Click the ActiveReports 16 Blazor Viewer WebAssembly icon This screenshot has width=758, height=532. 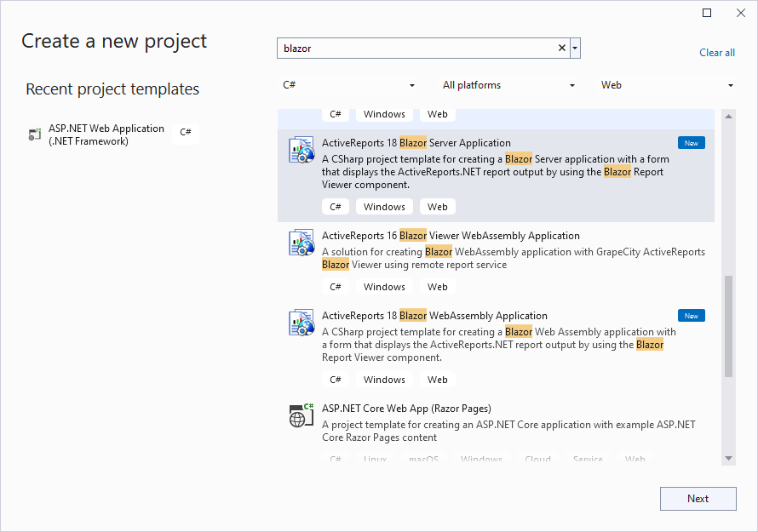click(301, 242)
